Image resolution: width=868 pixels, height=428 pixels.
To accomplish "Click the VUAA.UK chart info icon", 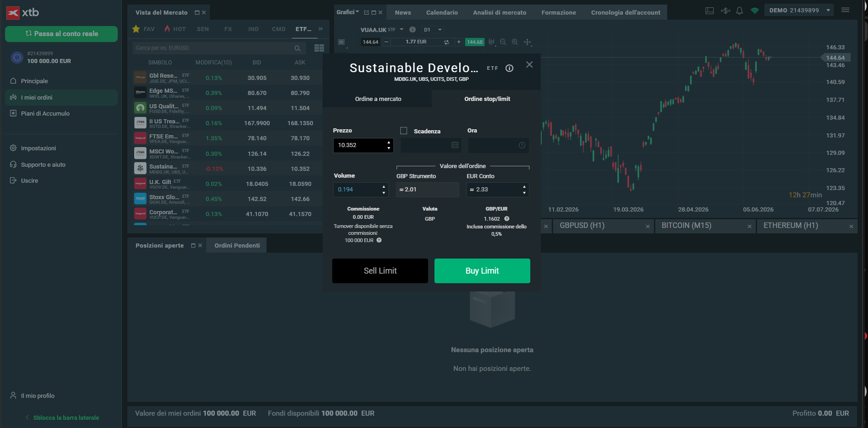I will point(413,29).
